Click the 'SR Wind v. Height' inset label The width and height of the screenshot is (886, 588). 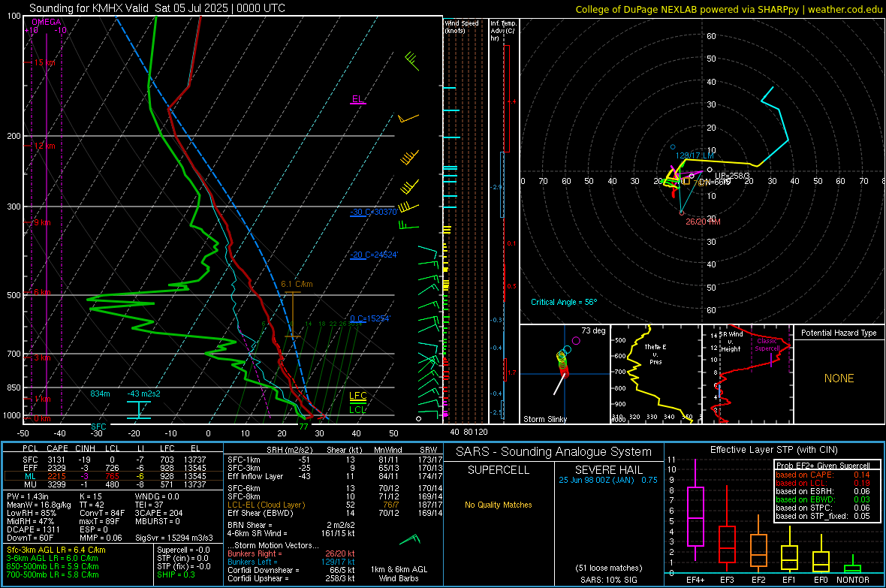(731, 342)
